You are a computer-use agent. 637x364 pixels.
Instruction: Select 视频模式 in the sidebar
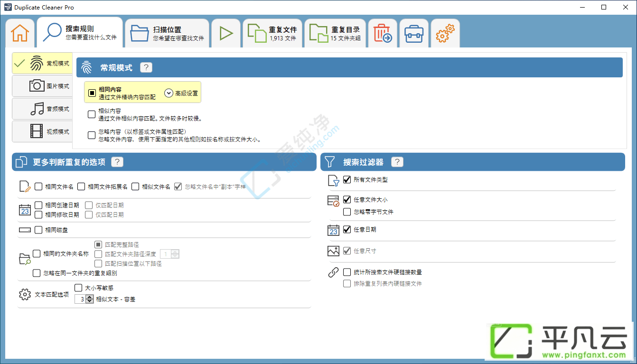(x=42, y=131)
